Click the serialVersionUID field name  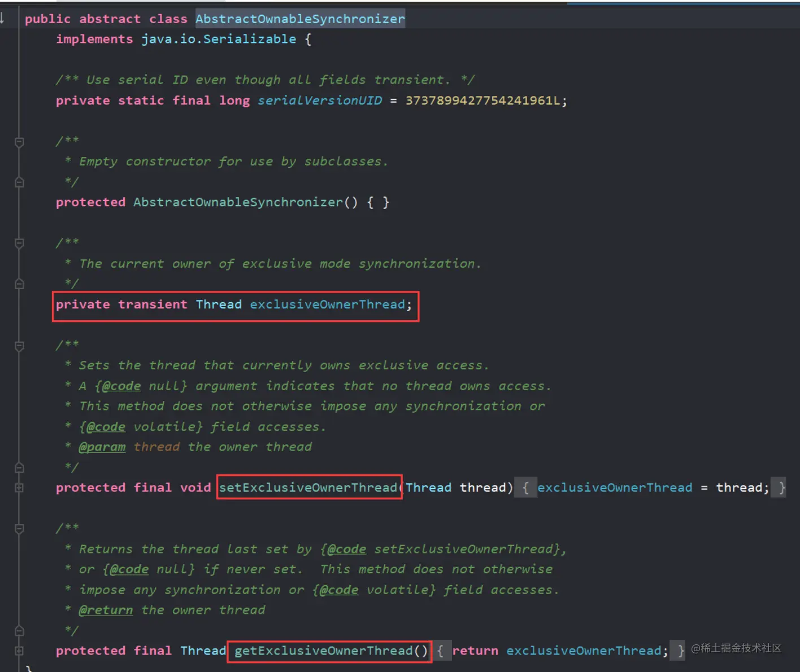(x=320, y=101)
